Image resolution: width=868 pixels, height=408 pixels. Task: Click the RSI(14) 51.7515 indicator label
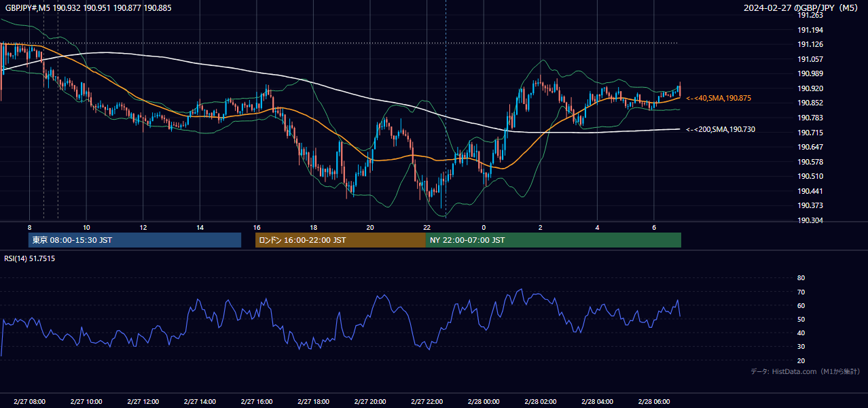pos(30,258)
